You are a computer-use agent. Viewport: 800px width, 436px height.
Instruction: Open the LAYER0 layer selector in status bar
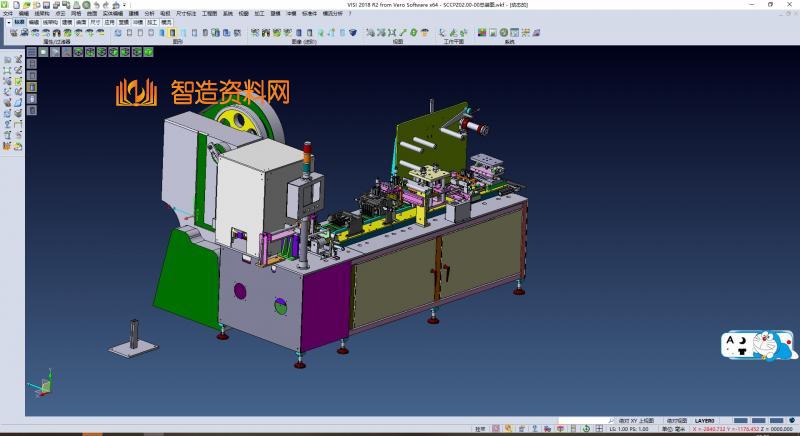[705, 421]
